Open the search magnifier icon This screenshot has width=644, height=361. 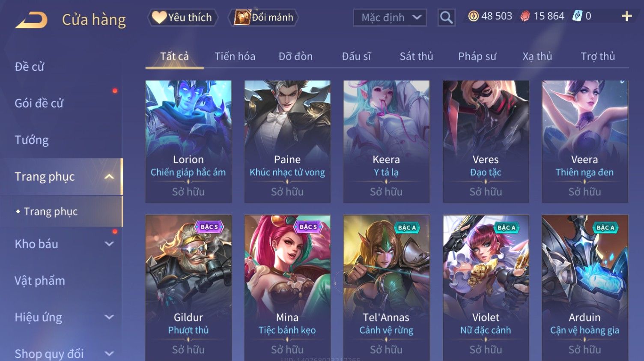tap(446, 18)
